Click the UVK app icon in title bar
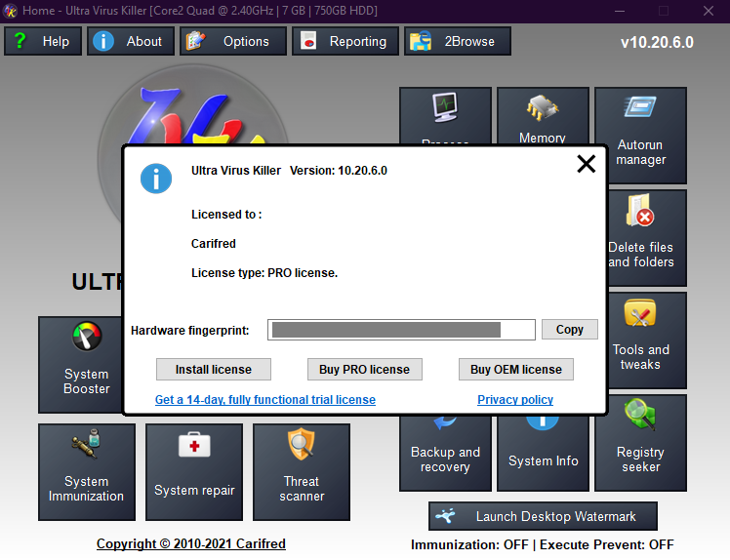Screen dimensions: 730x560 pos(10,11)
